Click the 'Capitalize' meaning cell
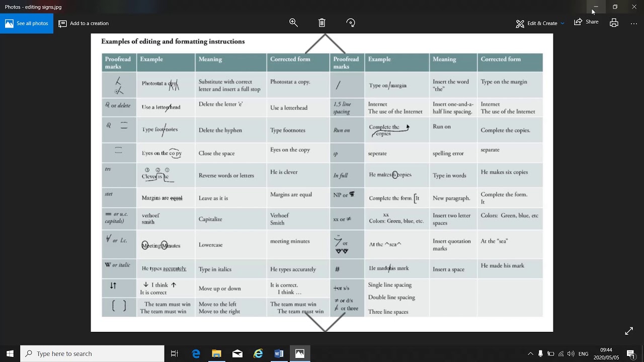Viewport: 644px width, 362px height. click(210, 219)
